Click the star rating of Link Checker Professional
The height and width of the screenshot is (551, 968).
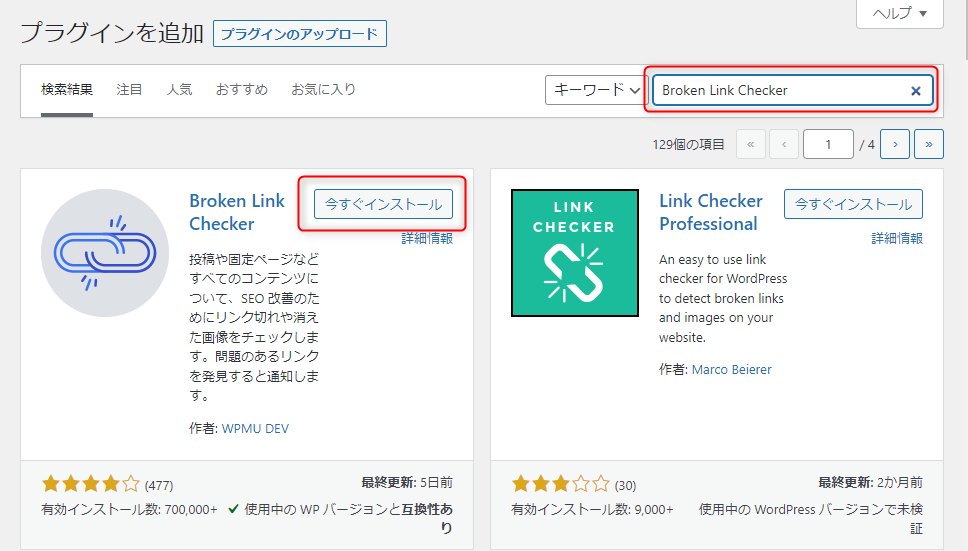561,484
